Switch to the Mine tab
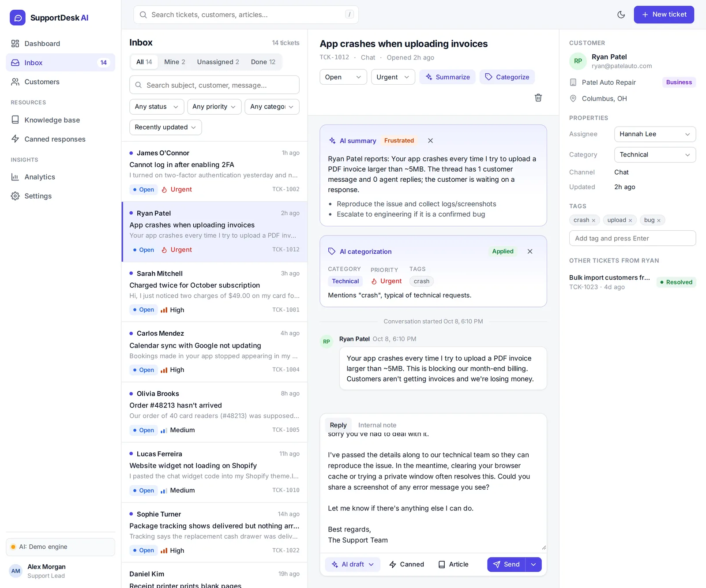 [x=175, y=62]
